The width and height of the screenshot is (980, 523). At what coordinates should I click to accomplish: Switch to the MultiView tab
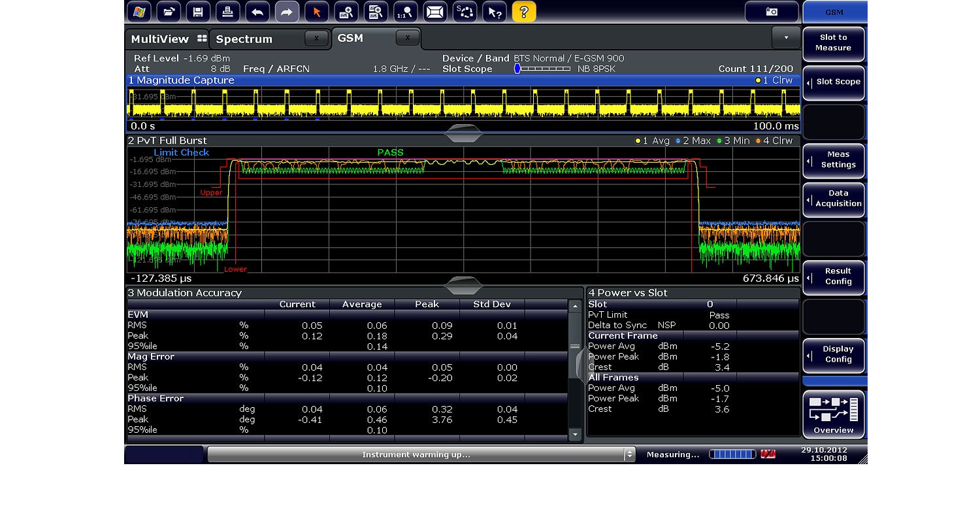tap(159, 39)
